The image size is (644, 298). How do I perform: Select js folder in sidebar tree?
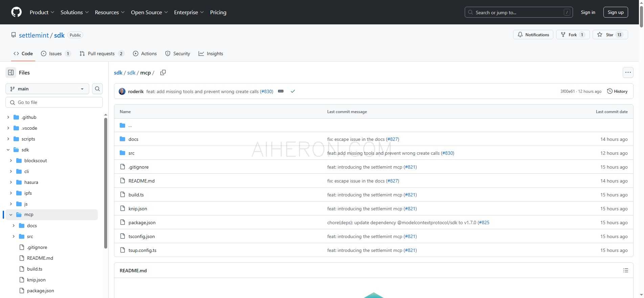coord(26,204)
